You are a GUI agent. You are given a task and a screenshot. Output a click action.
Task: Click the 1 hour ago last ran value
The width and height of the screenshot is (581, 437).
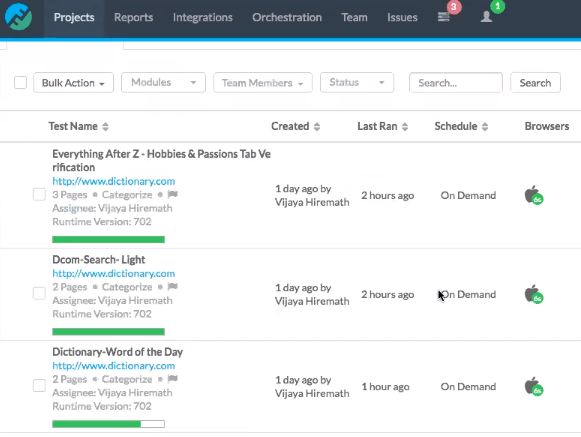click(x=385, y=387)
